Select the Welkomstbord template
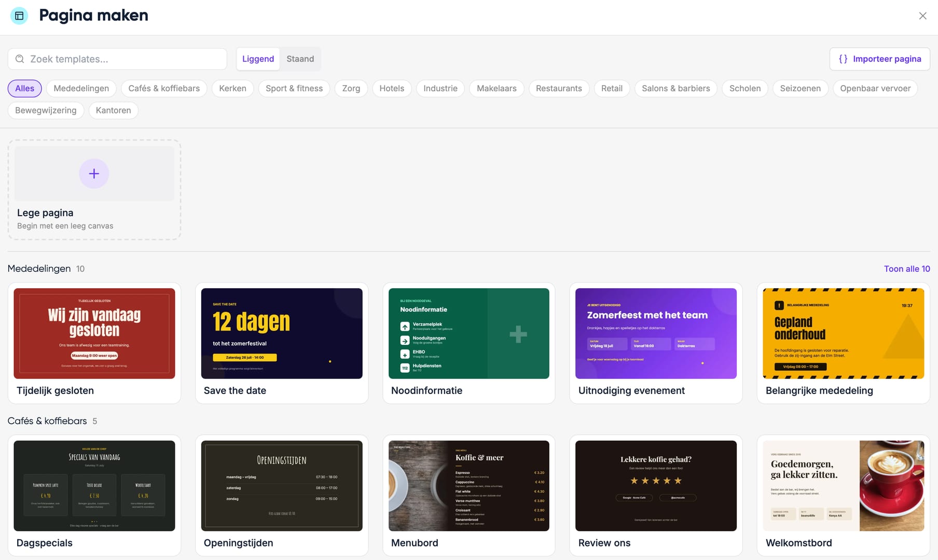Screen dimensions: 938x560 click(x=844, y=496)
